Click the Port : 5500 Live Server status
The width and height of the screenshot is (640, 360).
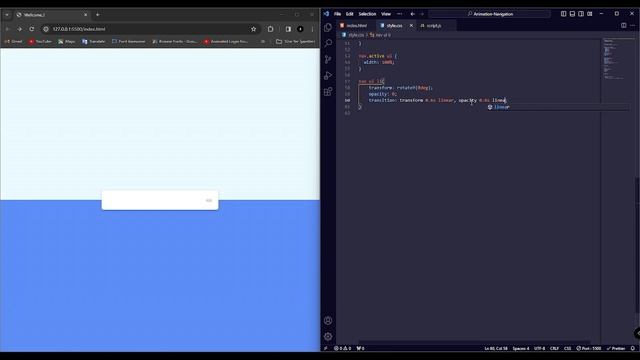point(589,348)
